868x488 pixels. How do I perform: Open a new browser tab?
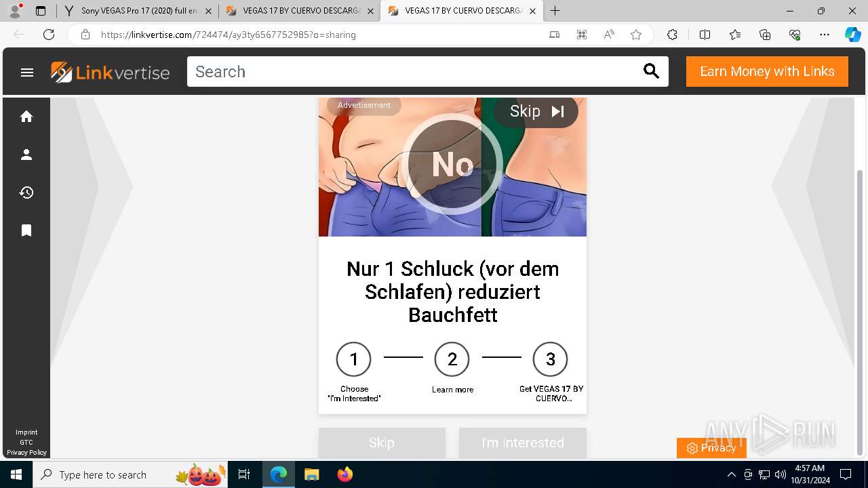pos(555,11)
